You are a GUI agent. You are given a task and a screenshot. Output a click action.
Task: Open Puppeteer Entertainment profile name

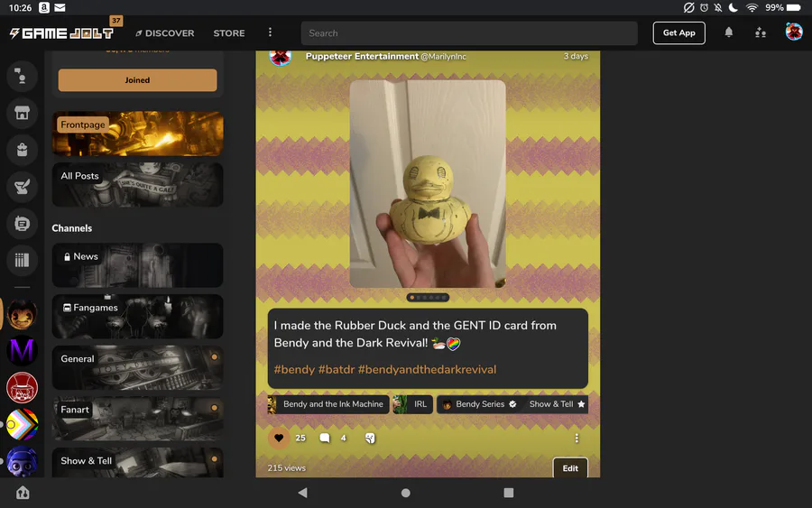click(x=362, y=56)
